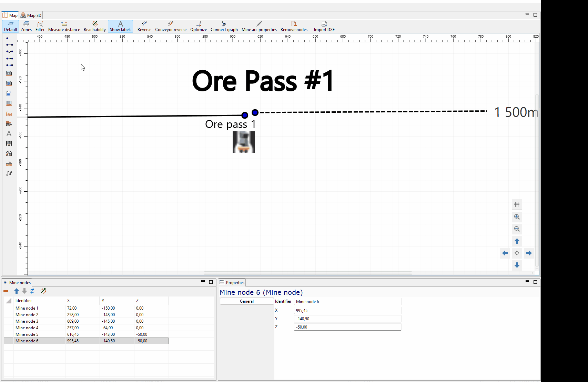The image size is (588, 382).
Task: Move selected mine node up in list
Action: [x=17, y=291]
